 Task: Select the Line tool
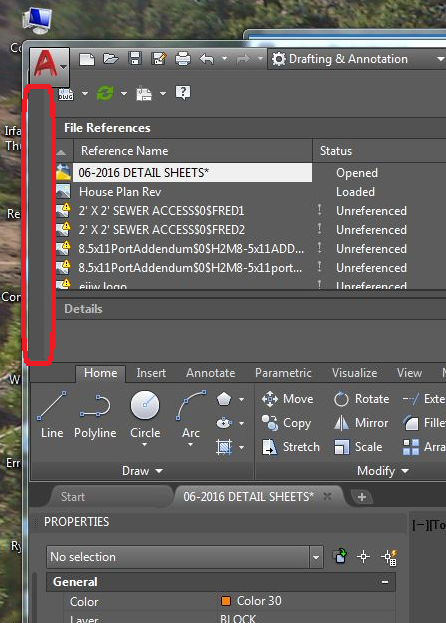coord(52,415)
